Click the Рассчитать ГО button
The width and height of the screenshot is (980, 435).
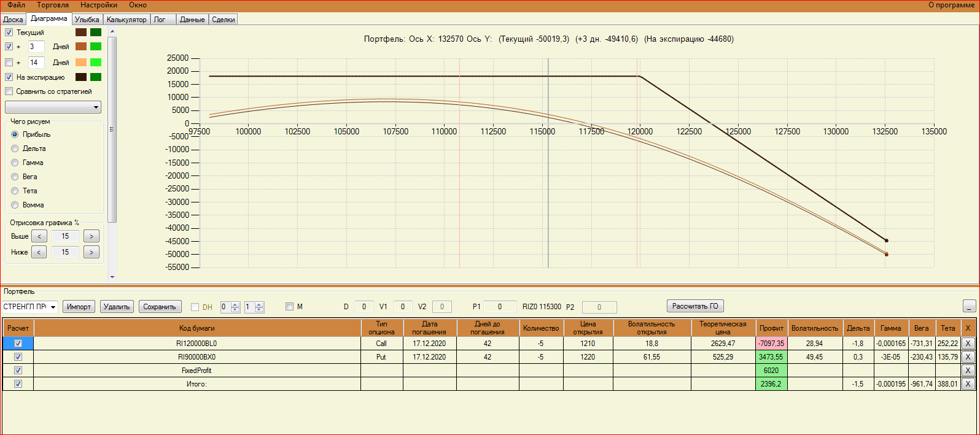[x=695, y=306]
